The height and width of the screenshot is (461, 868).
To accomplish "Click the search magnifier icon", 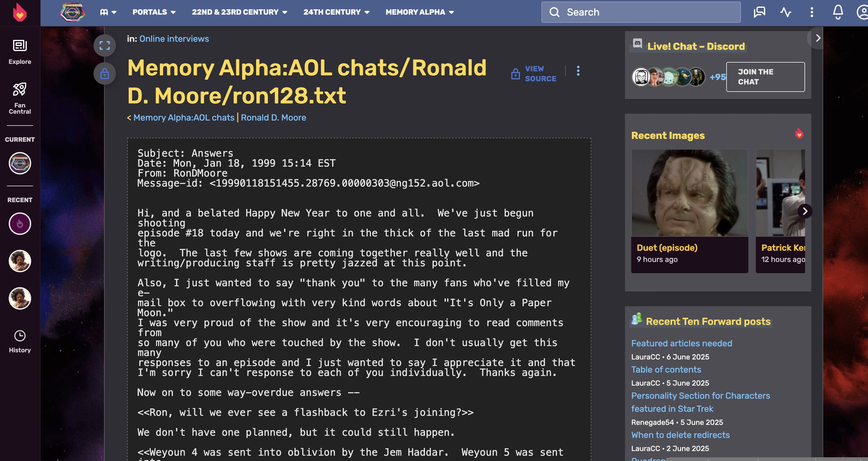I will pyautogui.click(x=554, y=12).
